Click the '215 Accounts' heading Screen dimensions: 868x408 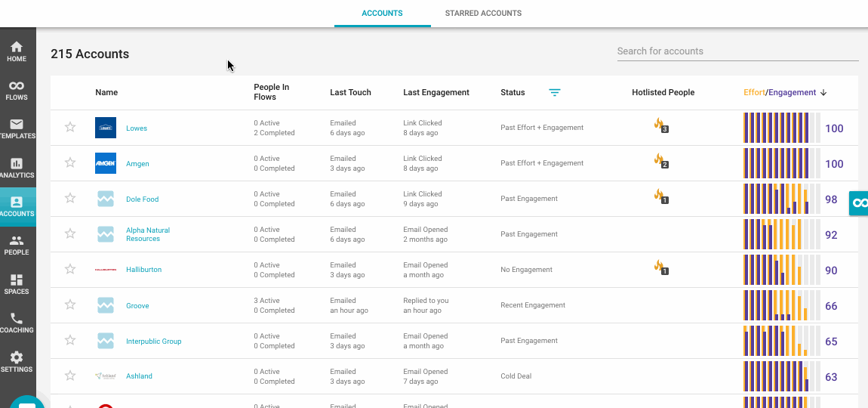point(90,54)
